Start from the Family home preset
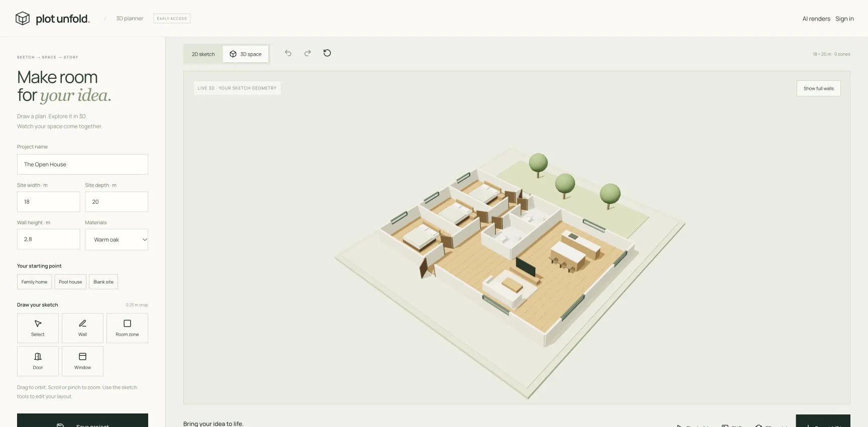 pos(34,282)
